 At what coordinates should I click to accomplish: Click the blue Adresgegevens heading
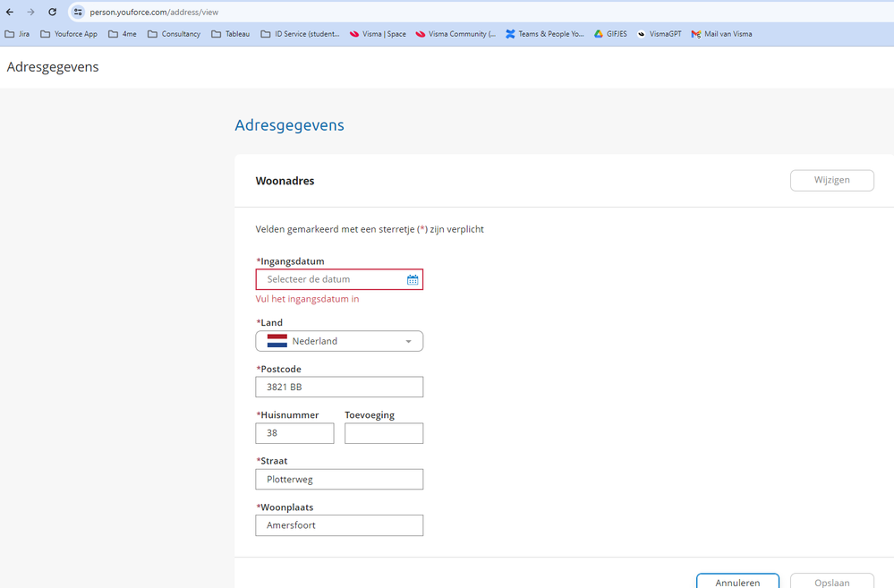point(290,125)
